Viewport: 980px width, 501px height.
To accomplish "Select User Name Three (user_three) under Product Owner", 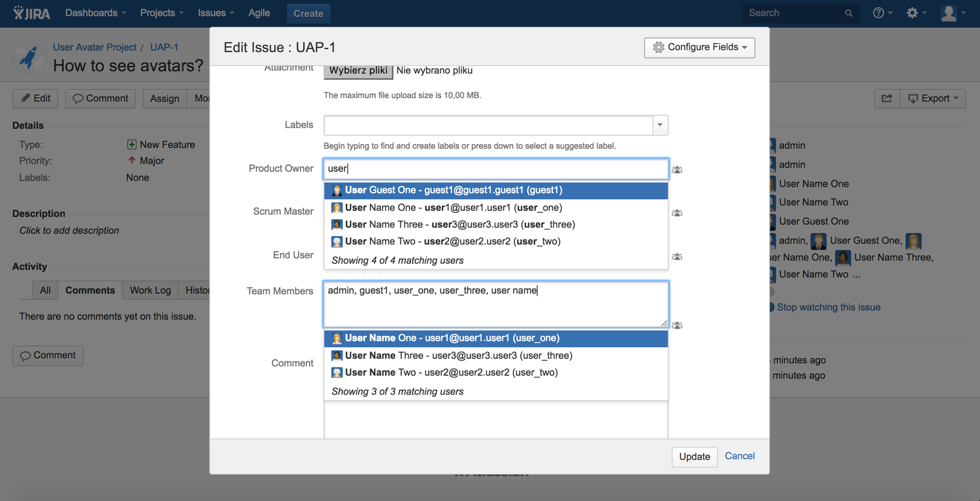I will point(496,224).
